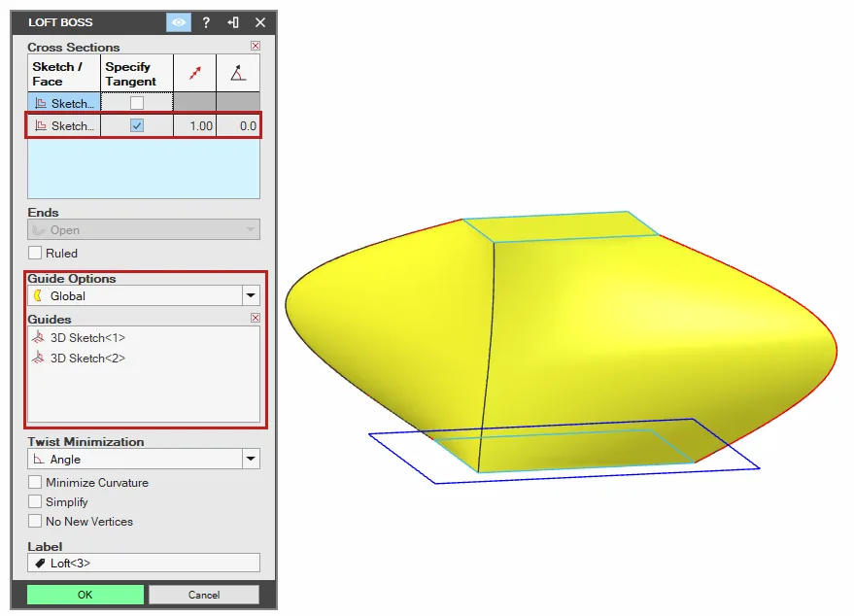Select the first Sketch cross section row
The width and height of the screenshot is (854, 616).
click(64, 103)
